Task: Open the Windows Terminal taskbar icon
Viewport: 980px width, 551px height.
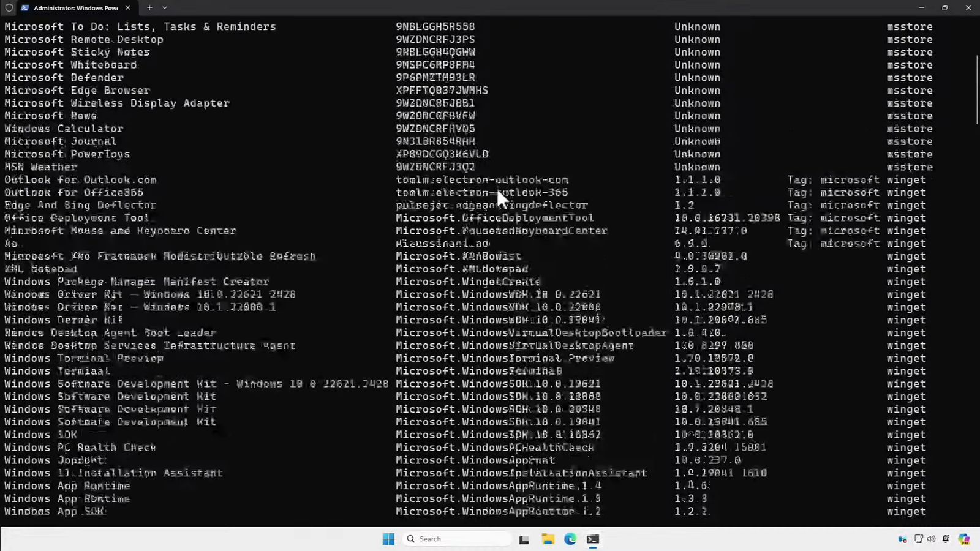Action: tap(592, 539)
